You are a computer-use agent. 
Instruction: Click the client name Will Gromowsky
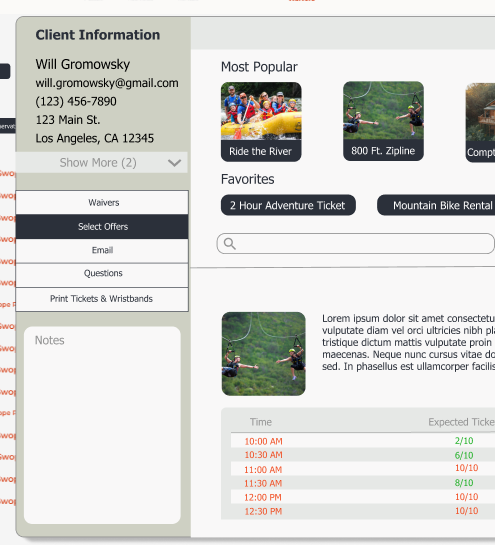83,64
